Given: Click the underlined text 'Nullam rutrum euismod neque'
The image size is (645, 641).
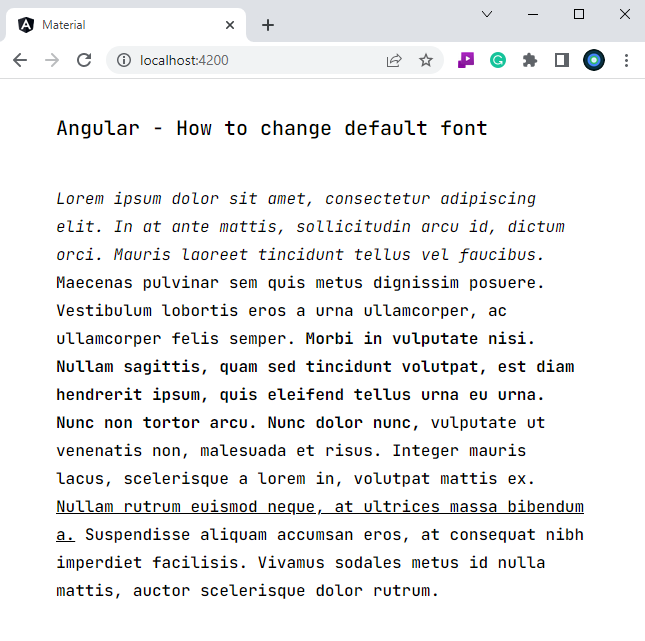Looking at the screenshot, I should pos(186,506).
